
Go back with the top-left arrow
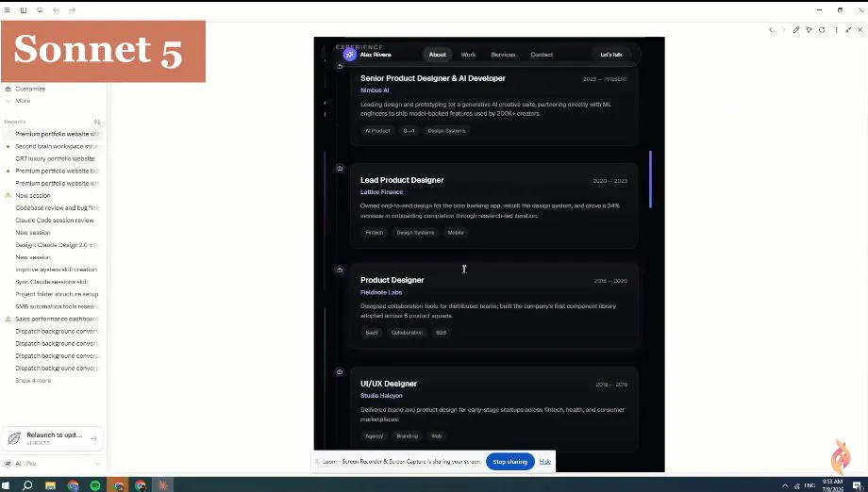[x=56, y=10]
